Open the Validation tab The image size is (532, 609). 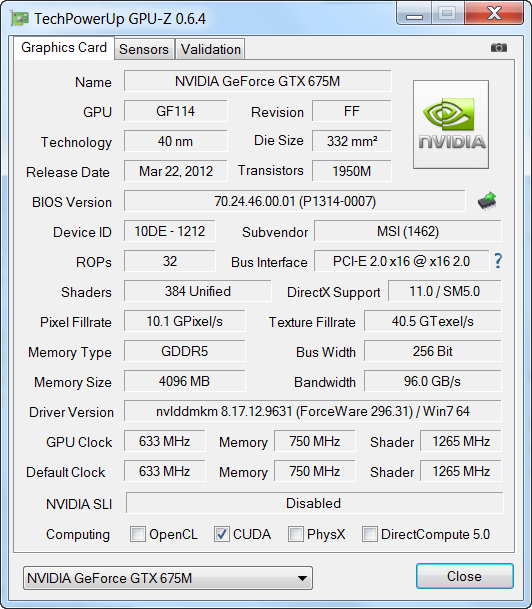[210, 49]
